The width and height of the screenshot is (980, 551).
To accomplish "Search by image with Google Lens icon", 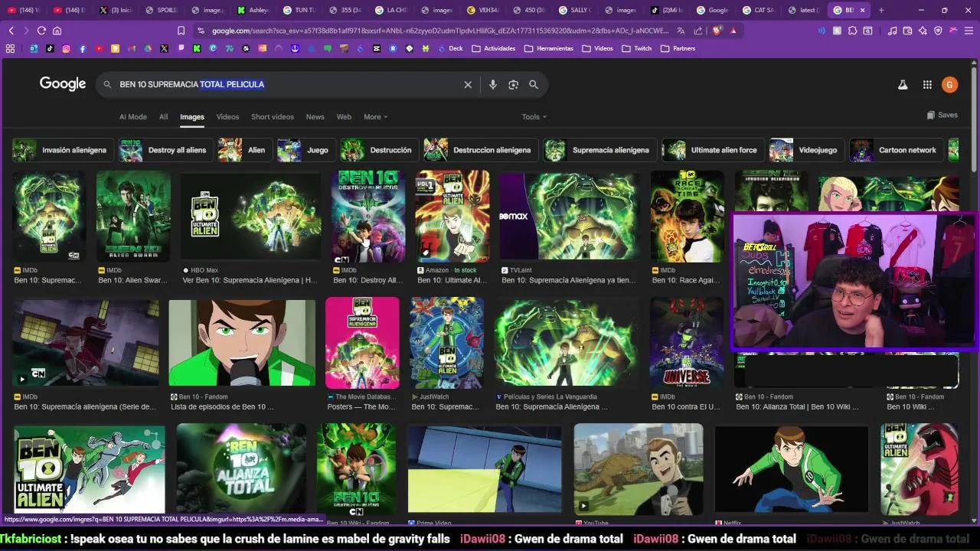I will click(513, 84).
